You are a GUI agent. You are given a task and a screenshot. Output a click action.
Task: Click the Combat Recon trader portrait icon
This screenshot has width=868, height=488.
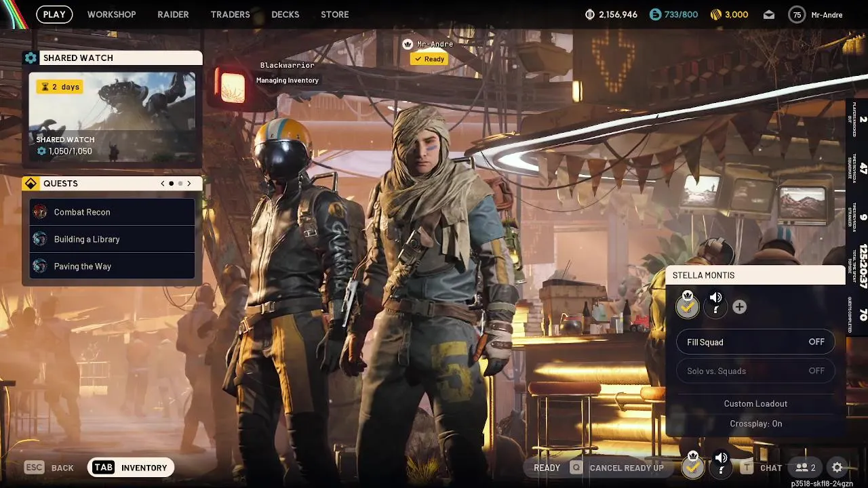tap(40, 211)
